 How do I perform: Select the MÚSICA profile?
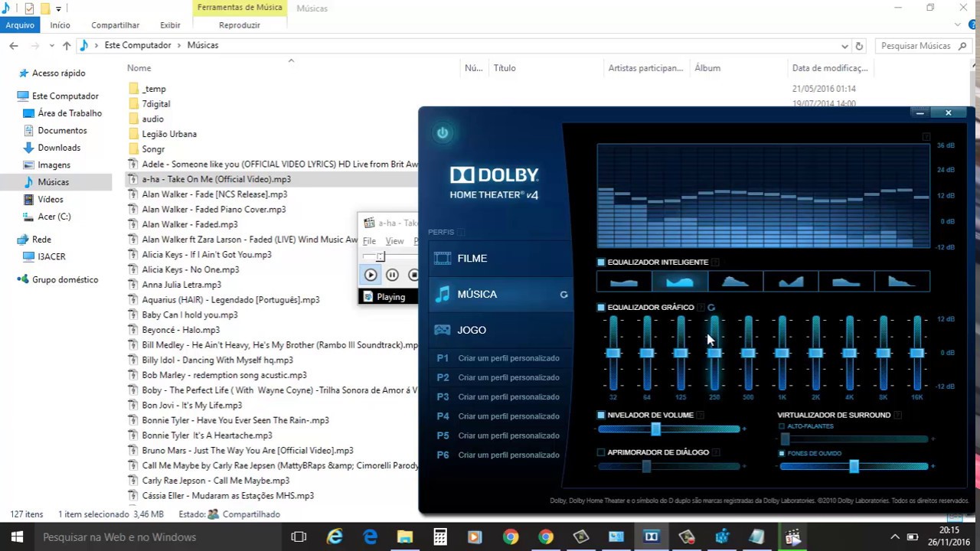click(x=499, y=295)
